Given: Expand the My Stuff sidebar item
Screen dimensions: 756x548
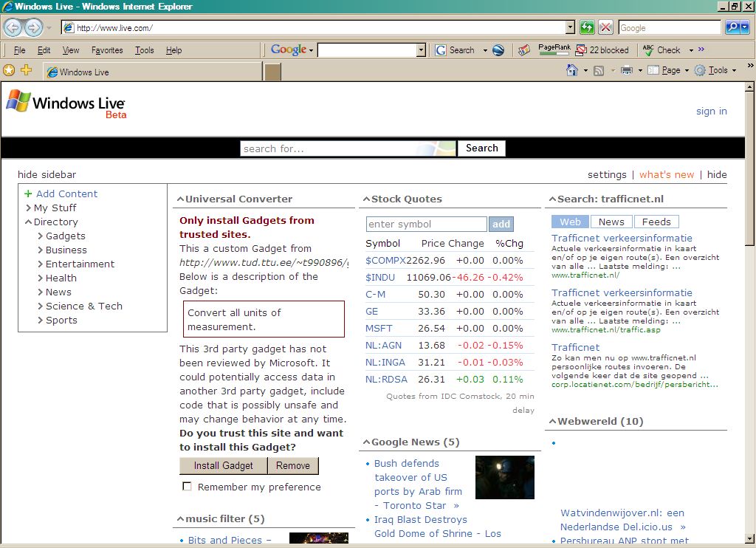Looking at the screenshot, I should (29, 208).
